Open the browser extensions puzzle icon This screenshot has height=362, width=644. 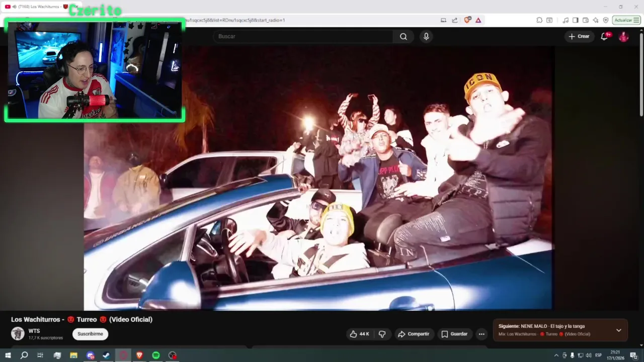tap(539, 20)
